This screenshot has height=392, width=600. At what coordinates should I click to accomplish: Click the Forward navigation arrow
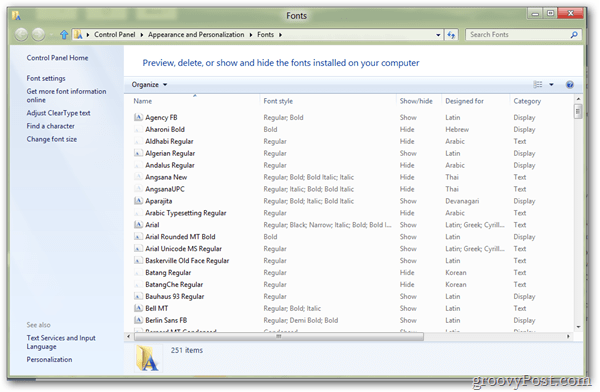point(38,34)
